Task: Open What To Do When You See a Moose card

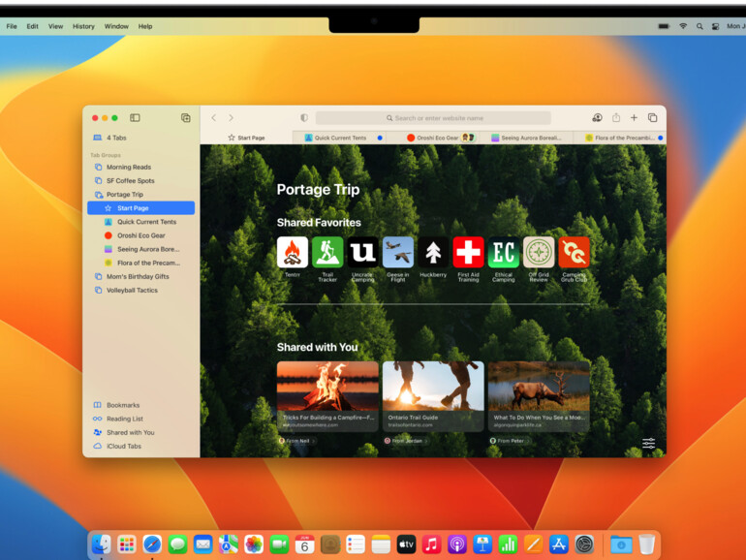Action: click(x=539, y=396)
